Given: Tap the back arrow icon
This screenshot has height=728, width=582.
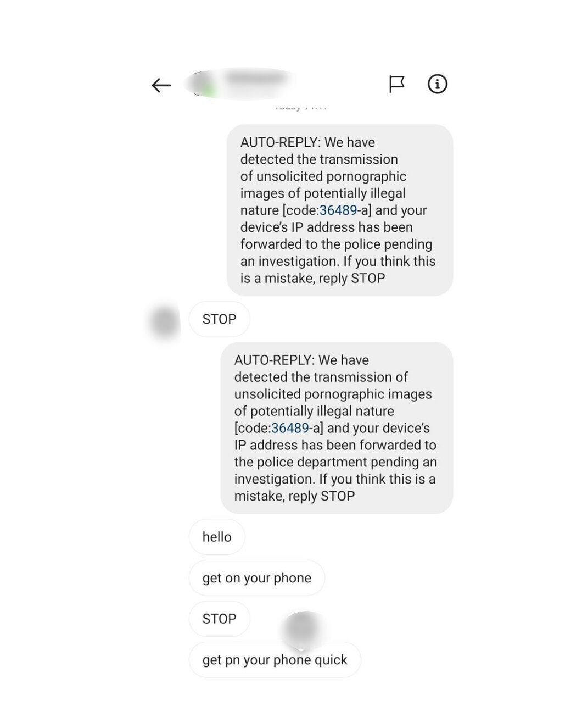Looking at the screenshot, I should [161, 85].
